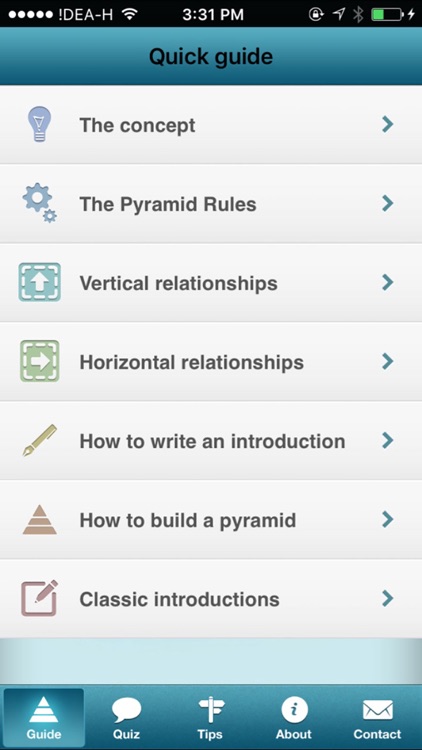Viewport: 422px width, 750px height.
Task: Open the Contact envelope tab
Action: pyautogui.click(x=378, y=718)
